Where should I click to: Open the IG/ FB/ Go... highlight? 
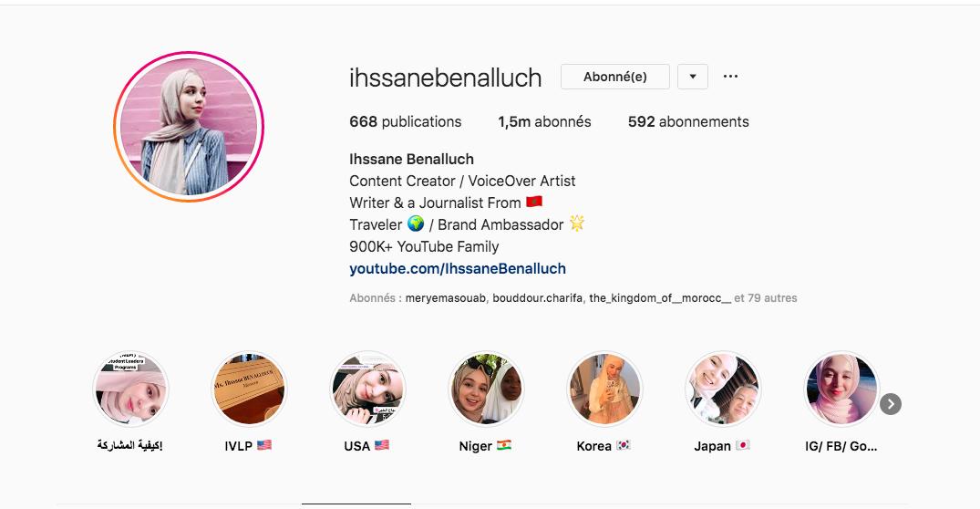(x=841, y=389)
